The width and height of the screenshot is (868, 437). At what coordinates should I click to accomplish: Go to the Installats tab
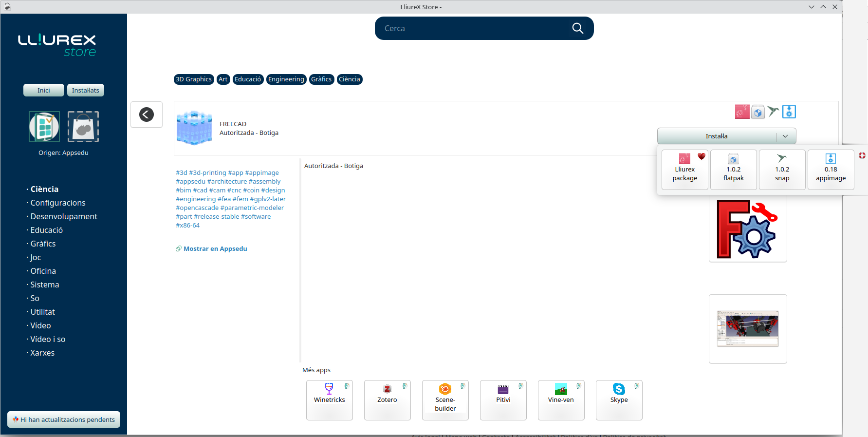86,90
